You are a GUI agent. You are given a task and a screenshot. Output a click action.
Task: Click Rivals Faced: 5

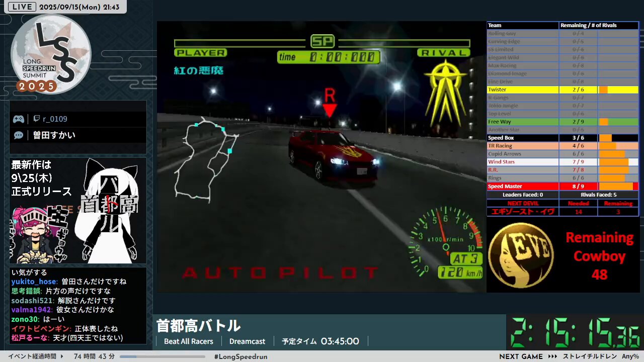click(x=599, y=195)
